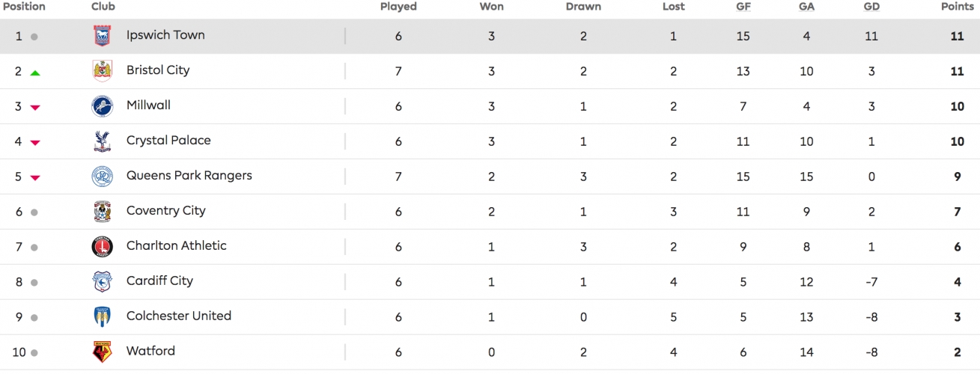Screen dimensions: 980x374
Task: Click the Watford club crest
Action: 102,352
